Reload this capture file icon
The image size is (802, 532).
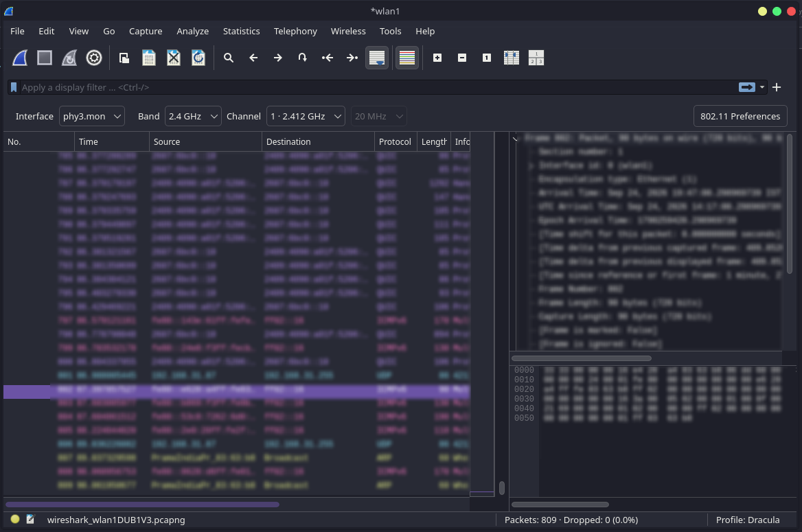(198, 58)
